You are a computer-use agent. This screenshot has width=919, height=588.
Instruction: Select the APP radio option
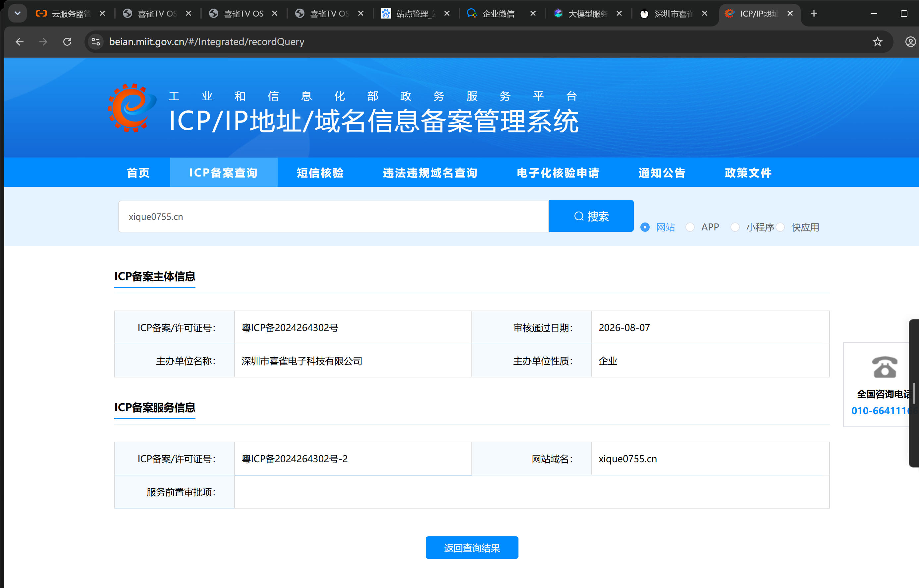690,227
